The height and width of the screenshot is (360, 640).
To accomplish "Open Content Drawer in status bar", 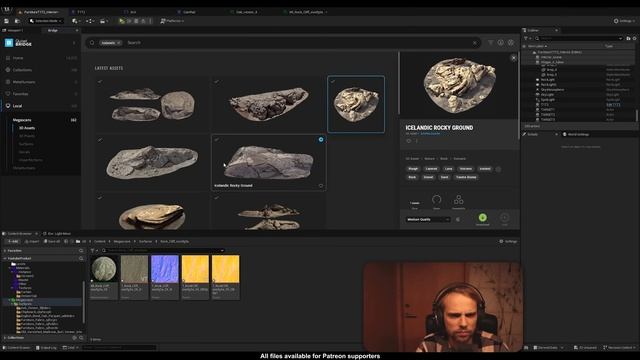I will click(17, 348).
